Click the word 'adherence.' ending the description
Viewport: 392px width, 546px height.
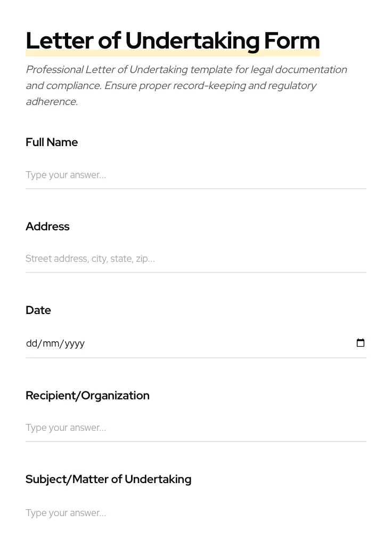pos(52,102)
